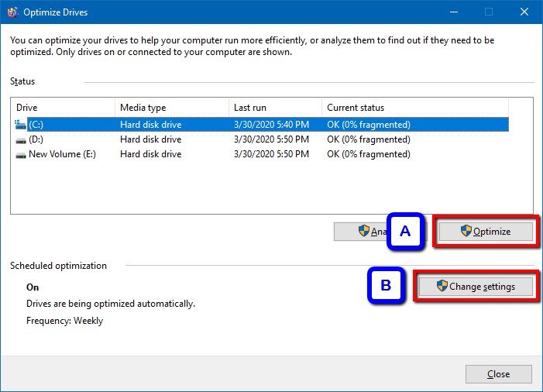Viewport: 543px width, 392px height.
Task: Click the partially hidden Analyze button
Action: click(361, 231)
